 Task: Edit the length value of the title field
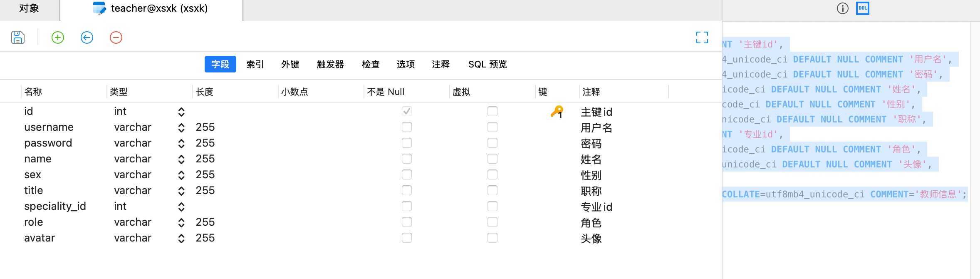point(205,190)
